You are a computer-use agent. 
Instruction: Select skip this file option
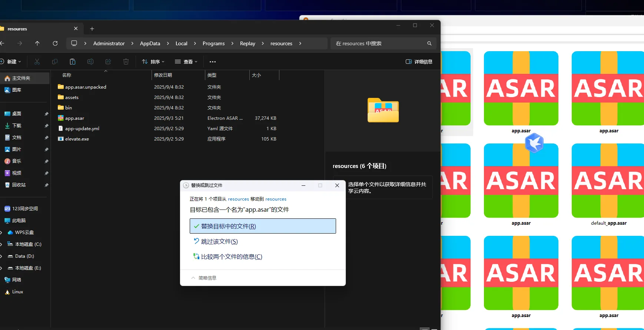(219, 241)
